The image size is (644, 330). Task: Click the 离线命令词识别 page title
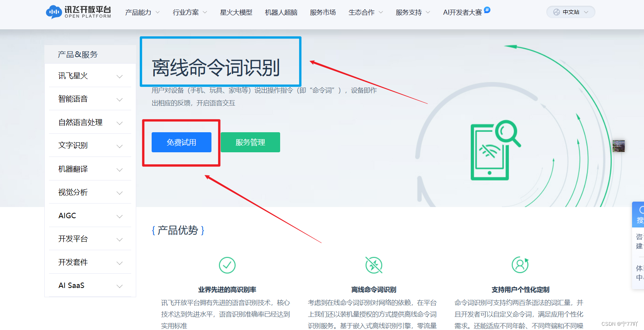216,68
